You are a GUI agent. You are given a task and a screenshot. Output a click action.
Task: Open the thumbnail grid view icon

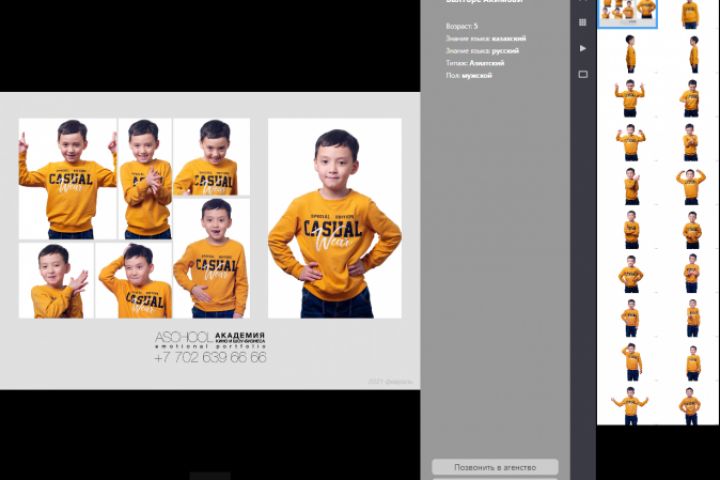[583, 22]
